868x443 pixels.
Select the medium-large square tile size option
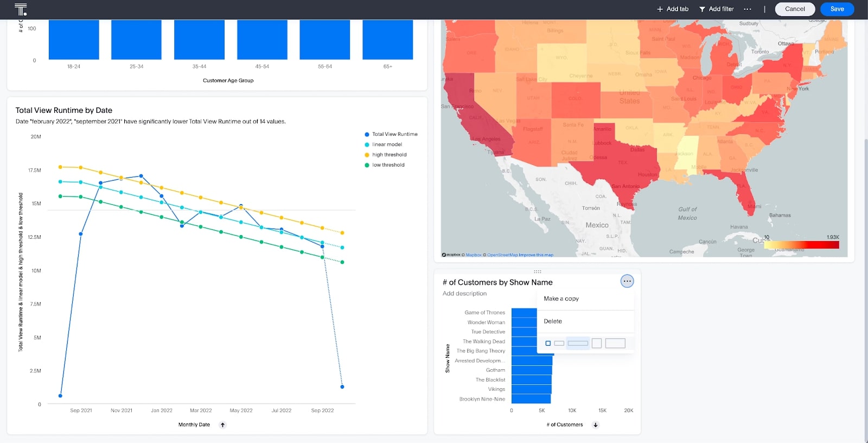tap(597, 343)
